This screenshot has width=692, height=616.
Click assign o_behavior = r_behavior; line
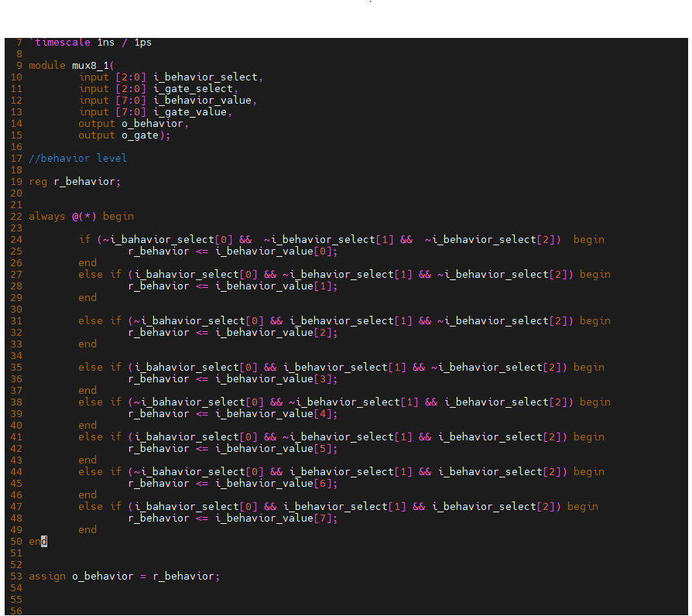coord(125,577)
